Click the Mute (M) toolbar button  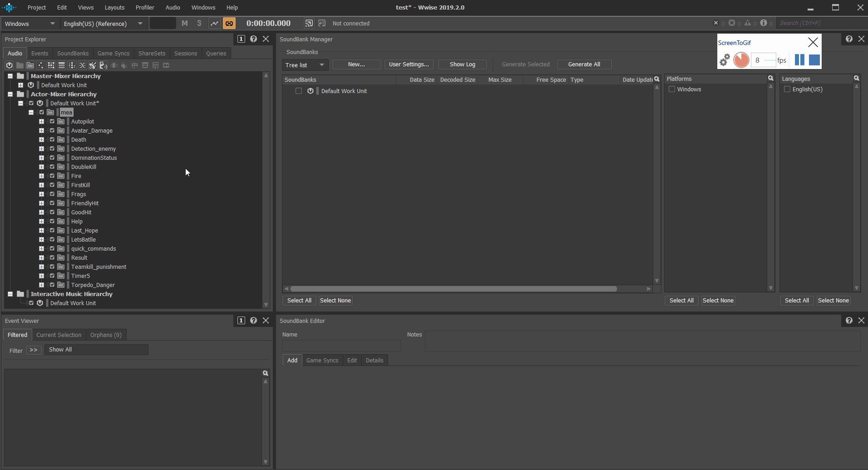[185, 23]
